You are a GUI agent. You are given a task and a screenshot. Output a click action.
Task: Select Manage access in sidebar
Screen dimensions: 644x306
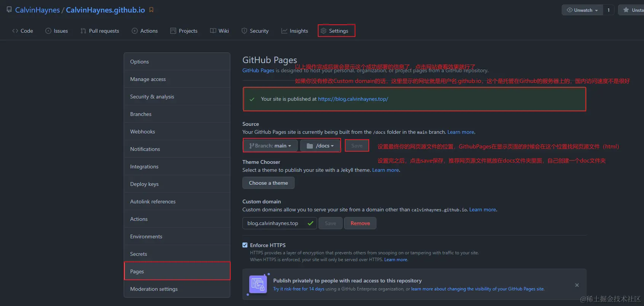point(177,79)
